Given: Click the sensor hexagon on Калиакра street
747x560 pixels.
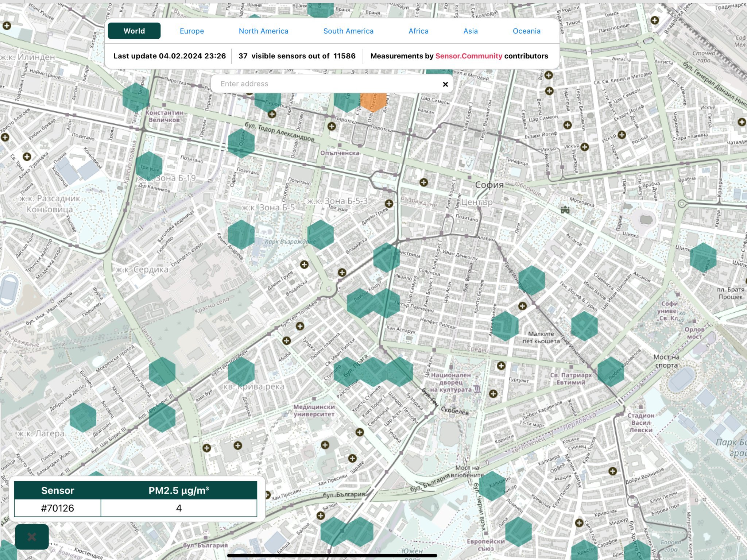Looking at the screenshot, I should 492,486.
